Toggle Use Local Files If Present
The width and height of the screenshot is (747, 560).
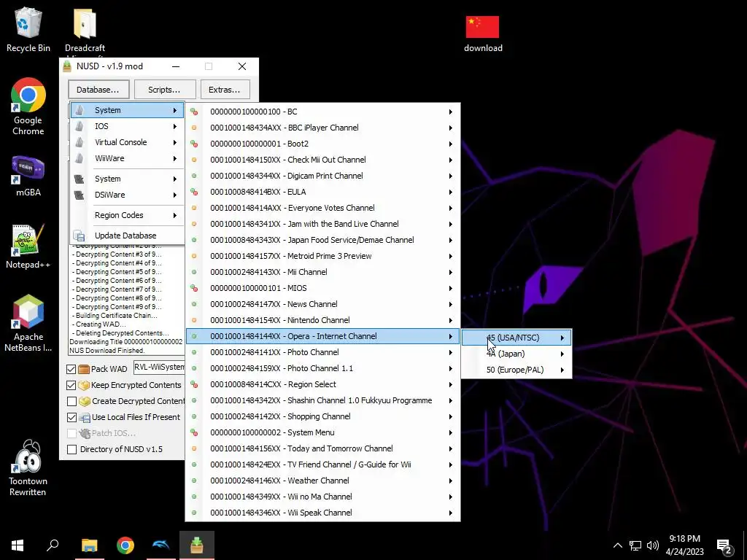click(x=71, y=417)
